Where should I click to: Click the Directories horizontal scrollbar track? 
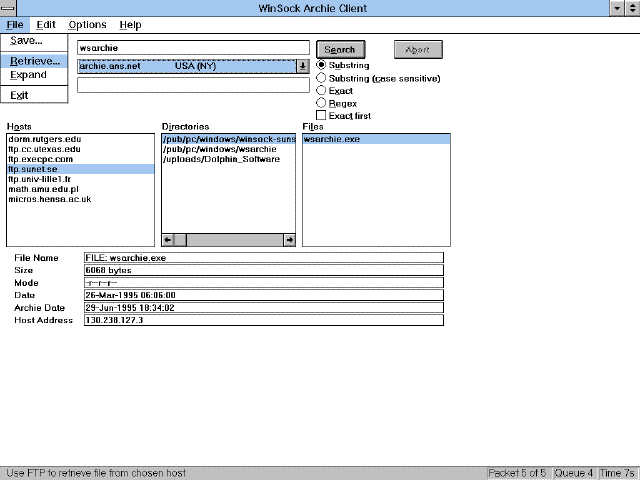[x=235, y=240]
